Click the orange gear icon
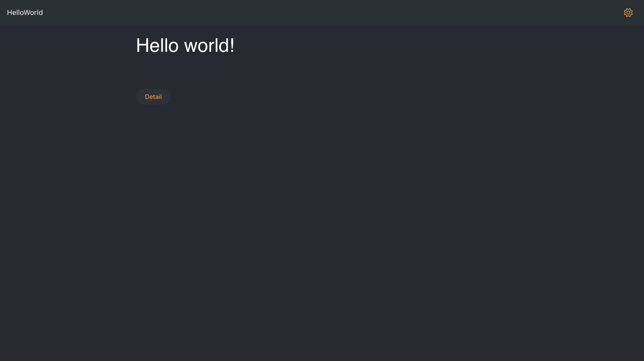This screenshot has height=361, width=644. (628, 13)
